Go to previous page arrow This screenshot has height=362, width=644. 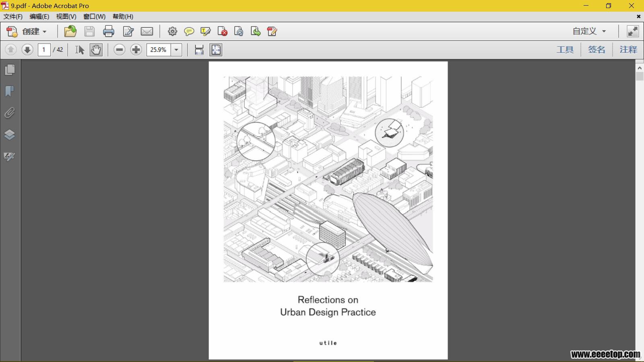pos(11,49)
